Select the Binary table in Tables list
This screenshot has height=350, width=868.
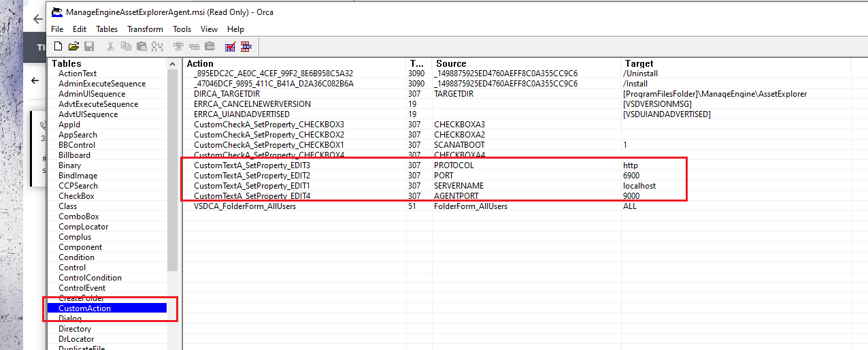[69, 165]
